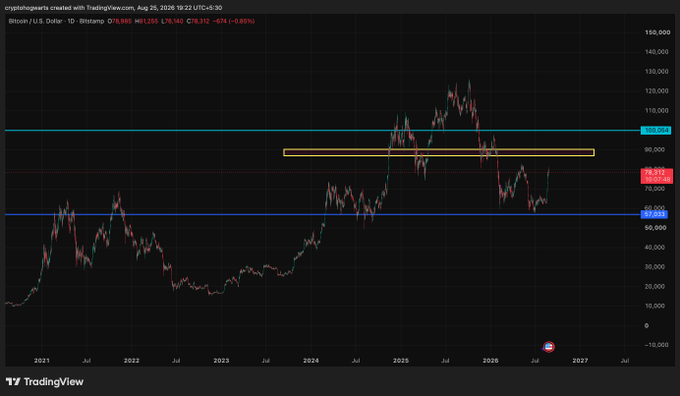This screenshot has width=680, height=396.
Task: Click the 2023 time axis label
Action: [221, 360]
